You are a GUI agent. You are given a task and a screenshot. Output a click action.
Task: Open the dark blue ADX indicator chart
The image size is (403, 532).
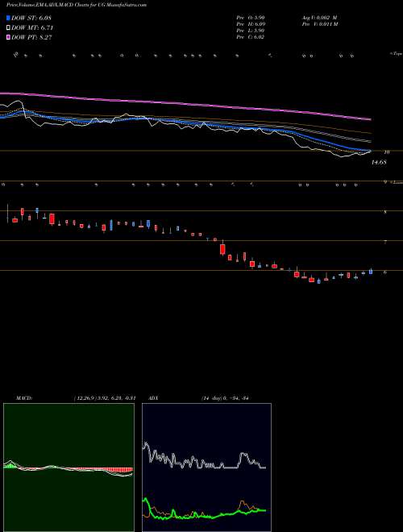[x=206, y=468]
